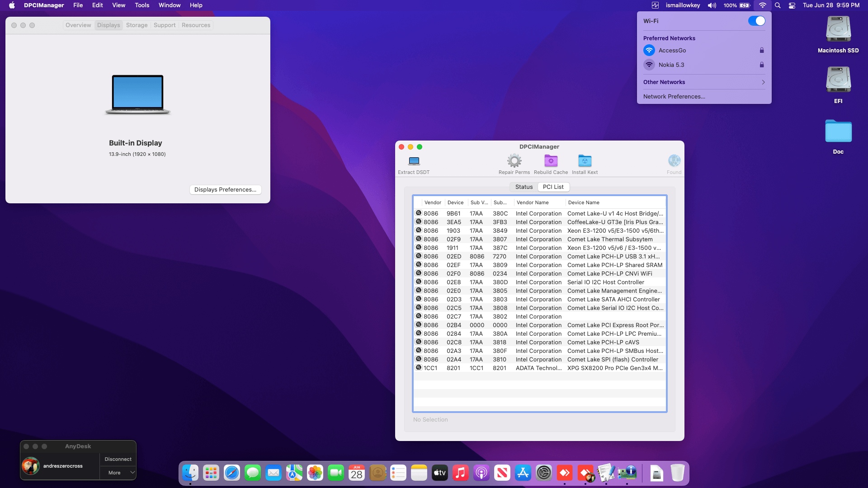This screenshot has width=868, height=488.
Task: Select Comet Lake SATA AHCI Controller row
Action: [x=540, y=300]
